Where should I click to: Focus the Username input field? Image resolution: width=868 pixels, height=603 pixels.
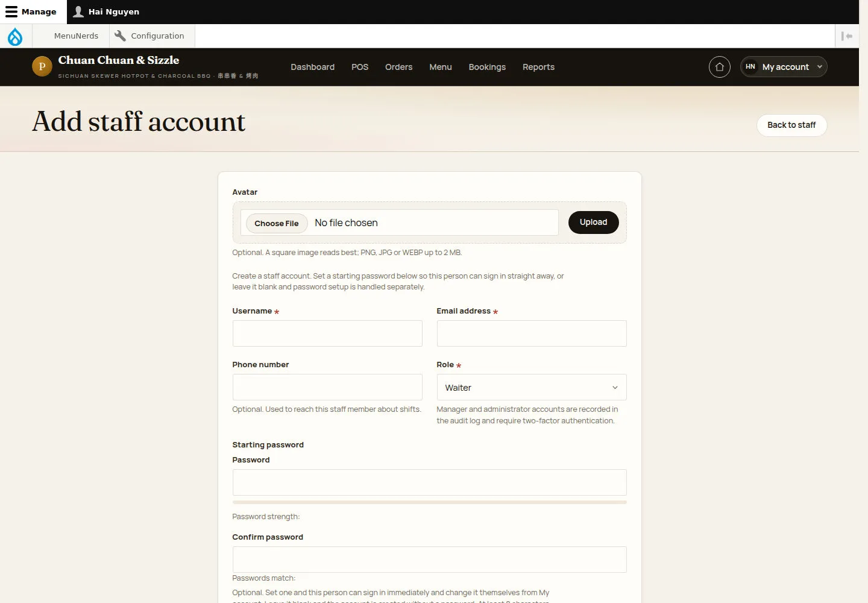point(327,333)
